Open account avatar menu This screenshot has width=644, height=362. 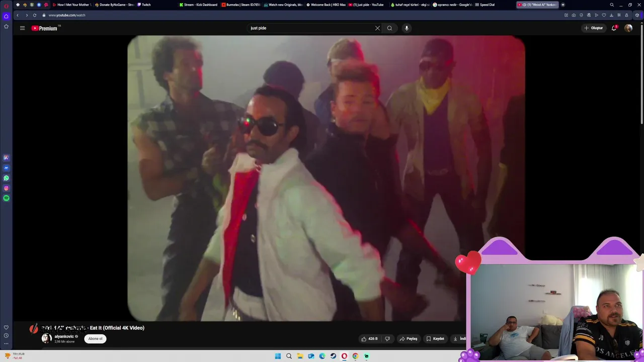click(x=628, y=28)
